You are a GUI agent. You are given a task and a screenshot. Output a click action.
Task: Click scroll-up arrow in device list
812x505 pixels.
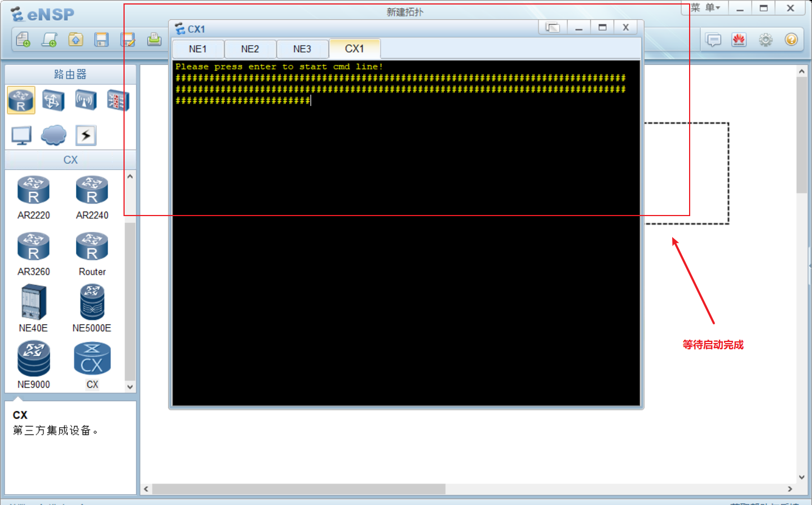(130, 177)
